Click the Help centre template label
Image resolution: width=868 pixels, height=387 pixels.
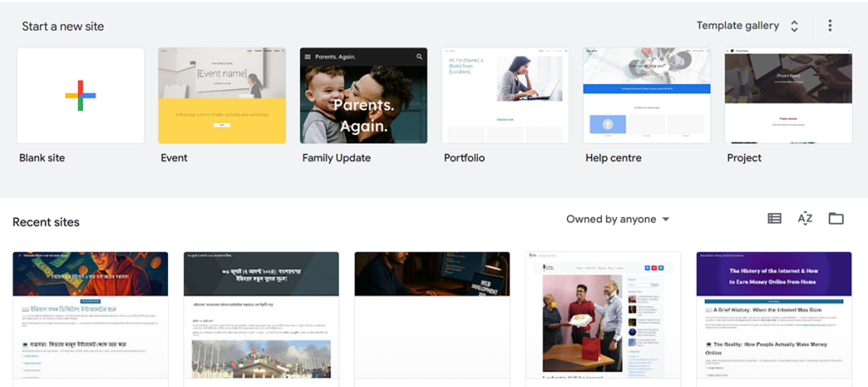pyautogui.click(x=613, y=158)
